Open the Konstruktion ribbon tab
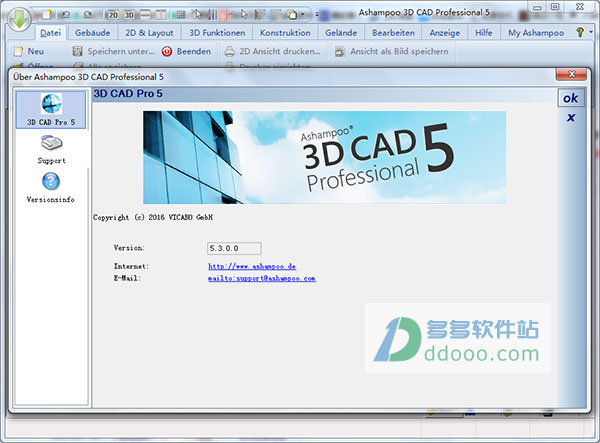The width and height of the screenshot is (600, 443). coord(285,33)
